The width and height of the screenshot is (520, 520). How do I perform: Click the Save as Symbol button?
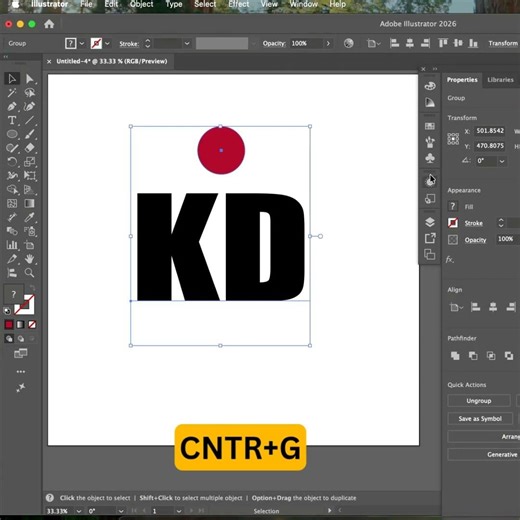(480, 419)
